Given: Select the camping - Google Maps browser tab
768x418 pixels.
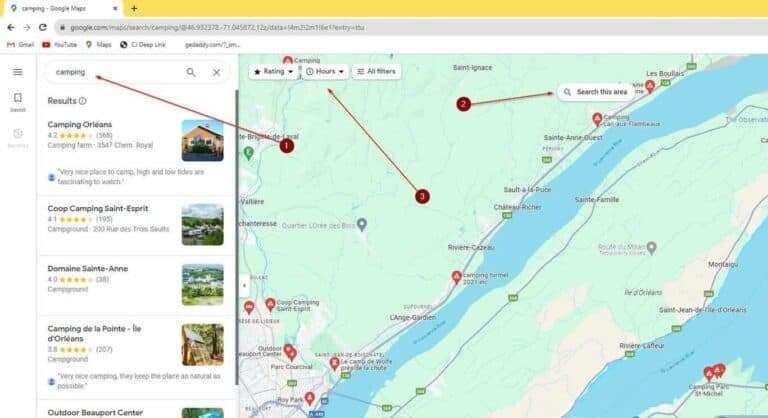Looking at the screenshot, I should point(60,8).
